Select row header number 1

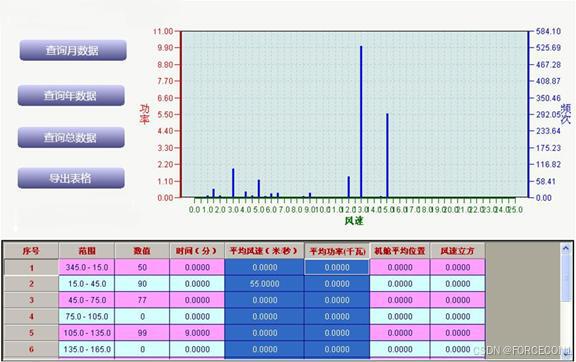[x=31, y=267]
